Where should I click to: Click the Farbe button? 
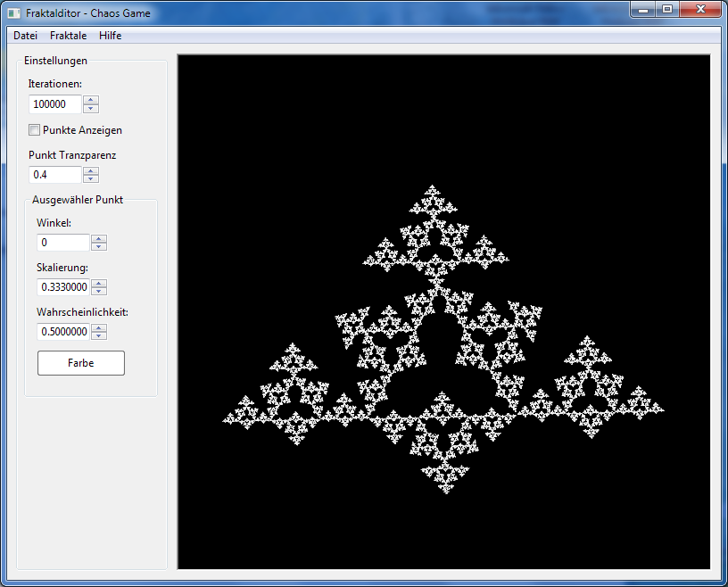[x=81, y=363]
